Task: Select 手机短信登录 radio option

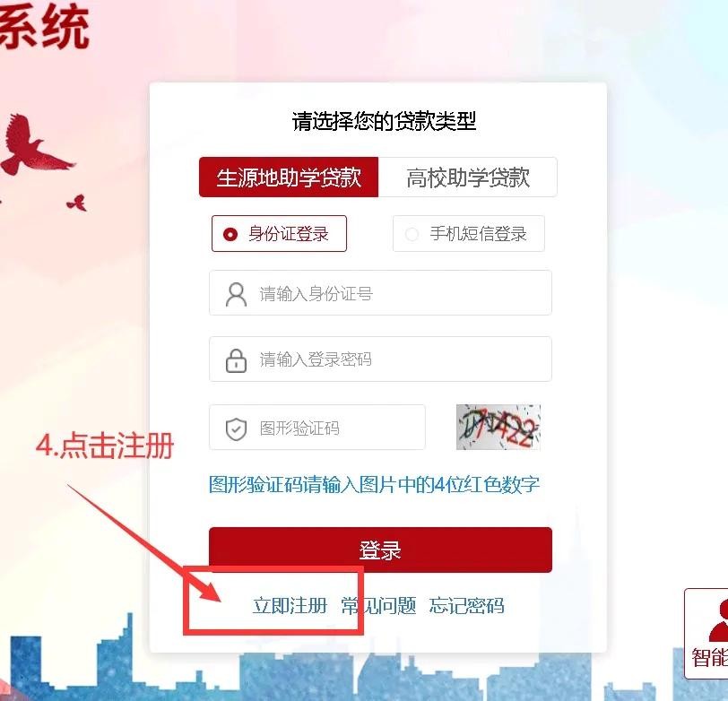Action: click(469, 233)
